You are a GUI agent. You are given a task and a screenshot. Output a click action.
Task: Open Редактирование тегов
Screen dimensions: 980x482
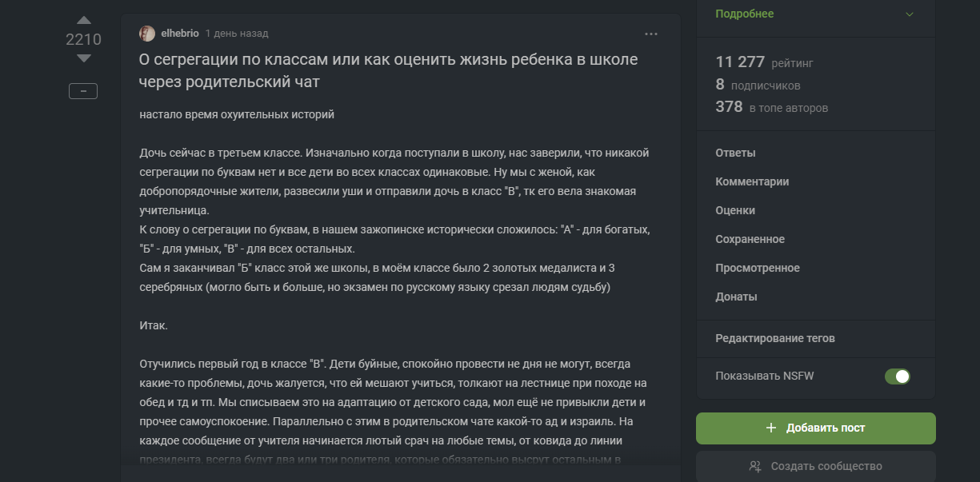tap(774, 338)
